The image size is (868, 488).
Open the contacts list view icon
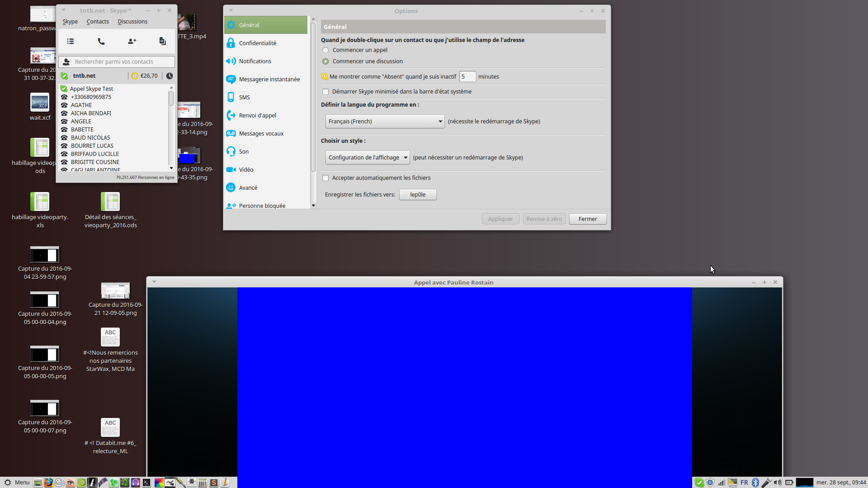[x=71, y=41]
